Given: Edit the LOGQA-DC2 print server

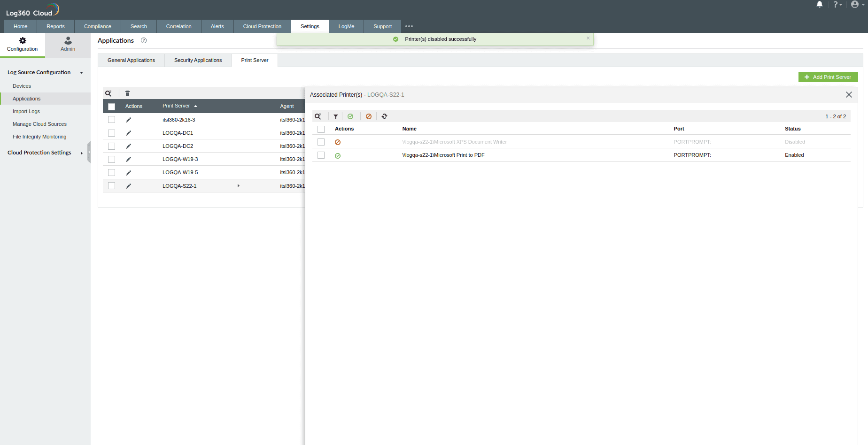Looking at the screenshot, I should tap(128, 146).
